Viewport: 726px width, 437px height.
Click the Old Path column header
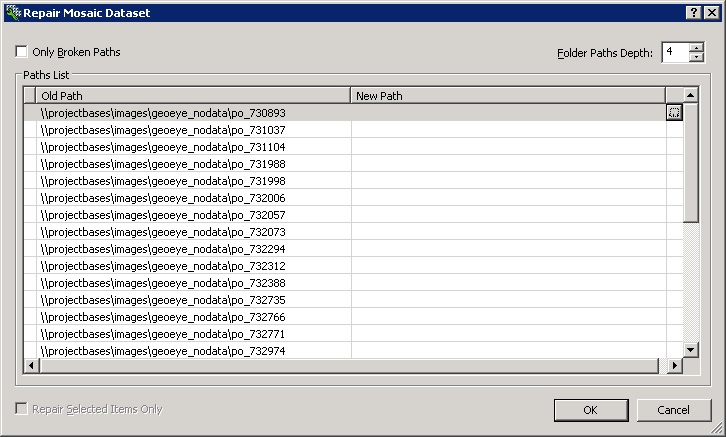point(193,96)
